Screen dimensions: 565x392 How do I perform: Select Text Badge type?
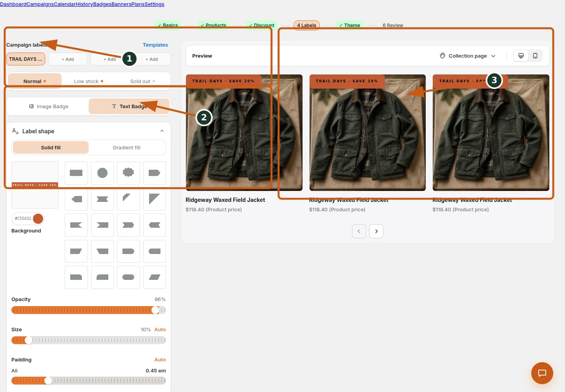pyautogui.click(x=129, y=106)
